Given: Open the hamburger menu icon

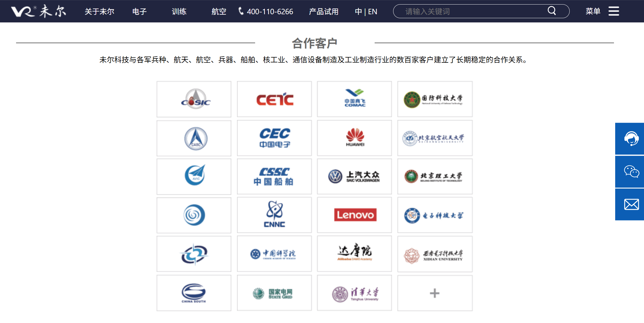Looking at the screenshot, I should (x=613, y=11).
